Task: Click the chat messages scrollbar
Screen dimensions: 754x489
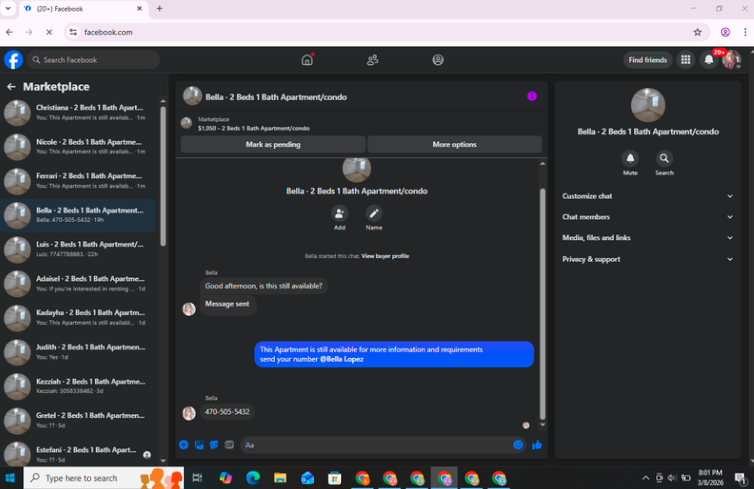Action: pyautogui.click(x=542, y=303)
